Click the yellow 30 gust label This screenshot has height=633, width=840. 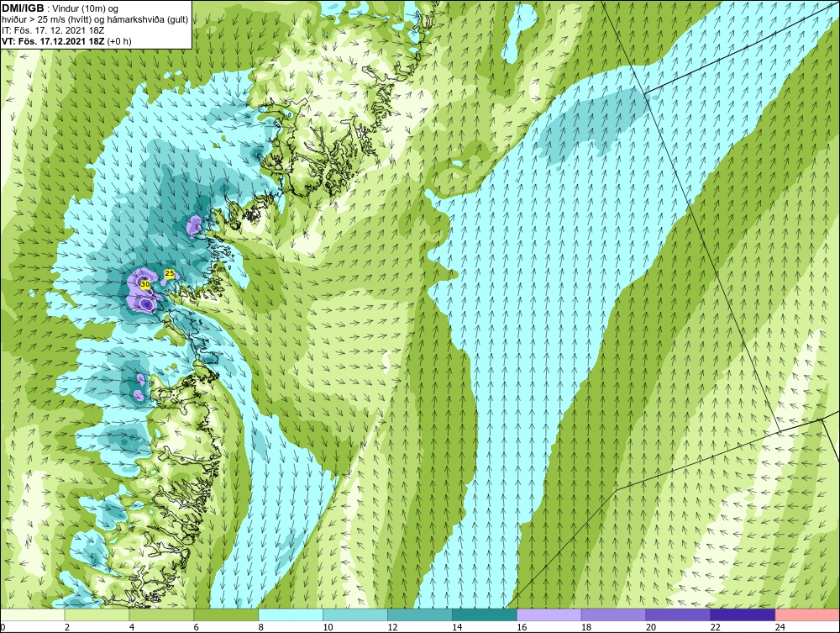144,284
